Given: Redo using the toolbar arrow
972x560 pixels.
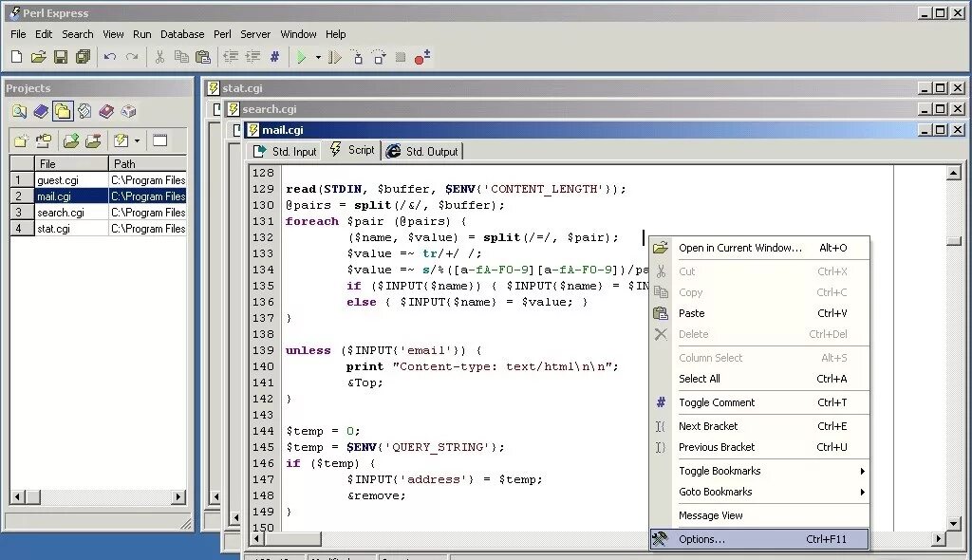Looking at the screenshot, I should pos(132,57).
